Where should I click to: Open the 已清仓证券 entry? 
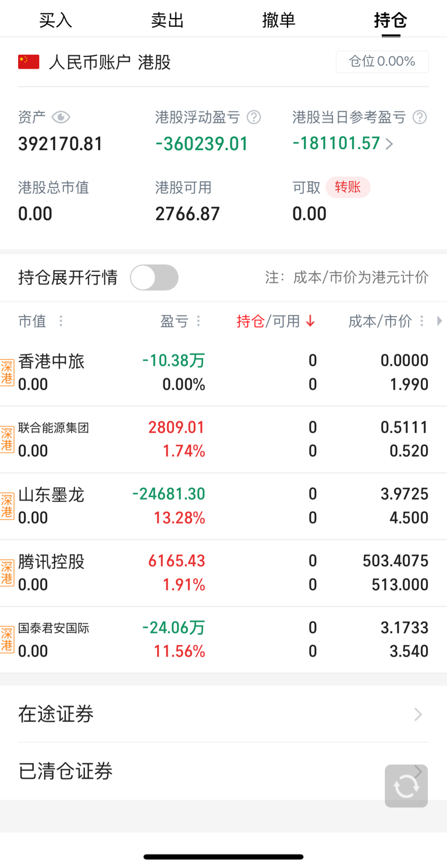[223, 771]
